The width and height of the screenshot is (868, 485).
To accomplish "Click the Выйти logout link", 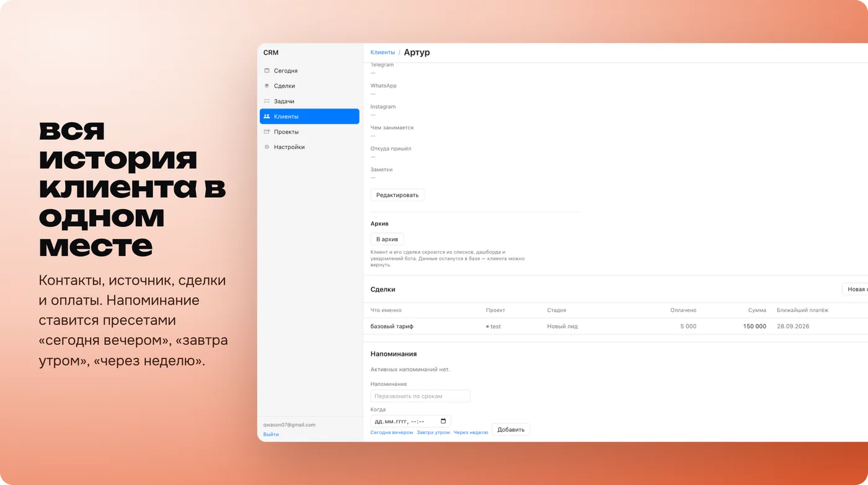I will click(271, 434).
